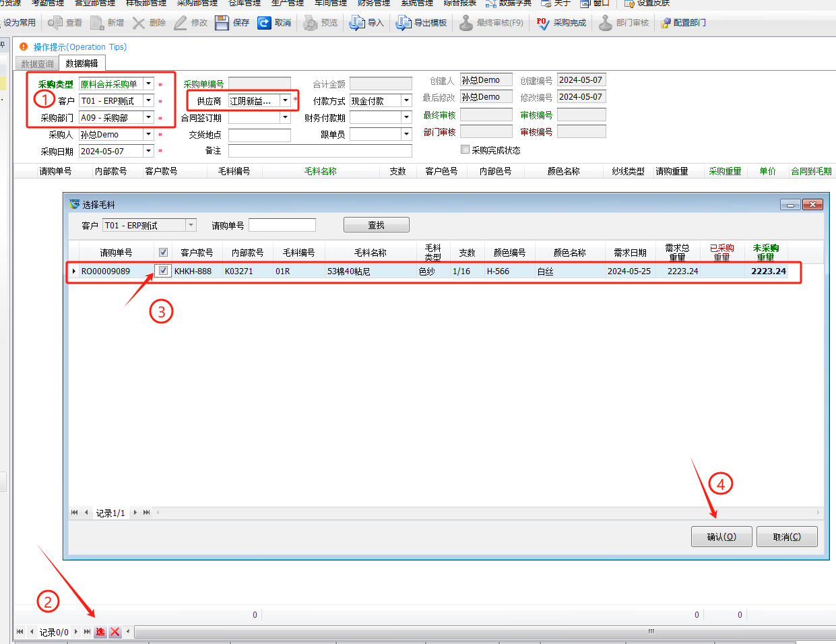This screenshot has width=836, height=644.
Task: Click the 配置部门 configure department icon
Action: pyautogui.click(x=666, y=23)
